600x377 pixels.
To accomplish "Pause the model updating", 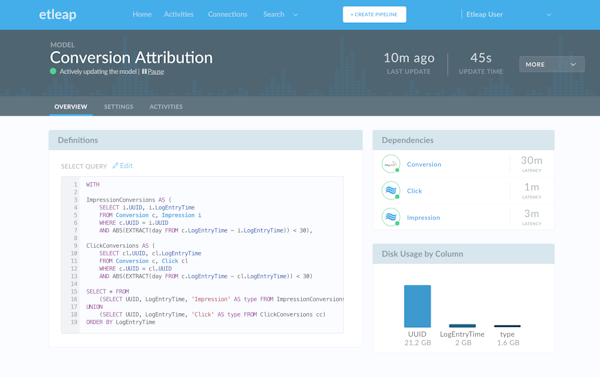I will click(x=156, y=72).
